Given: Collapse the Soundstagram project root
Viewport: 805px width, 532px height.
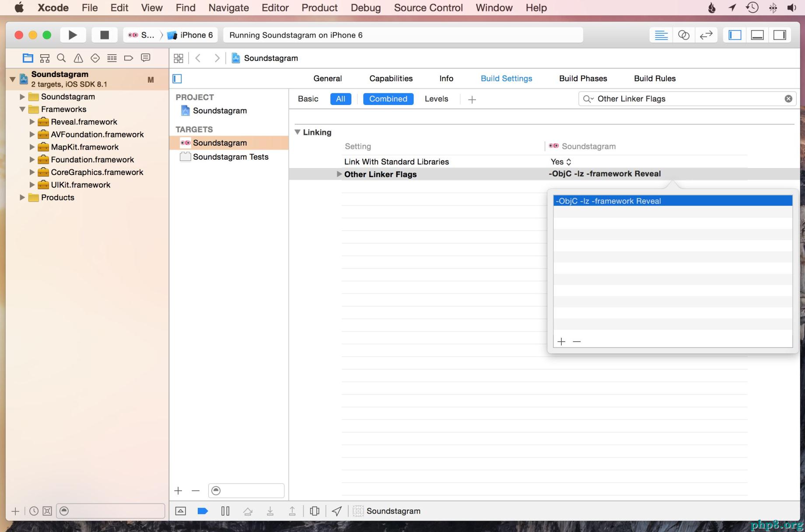Looking at the screenshot, I should [x=13, y=79].
